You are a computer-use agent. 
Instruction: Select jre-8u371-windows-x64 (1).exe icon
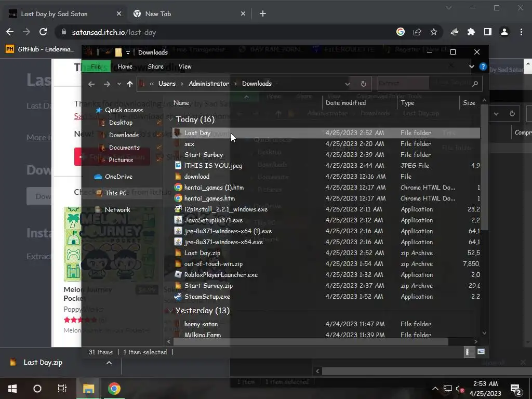pos(178,231)
